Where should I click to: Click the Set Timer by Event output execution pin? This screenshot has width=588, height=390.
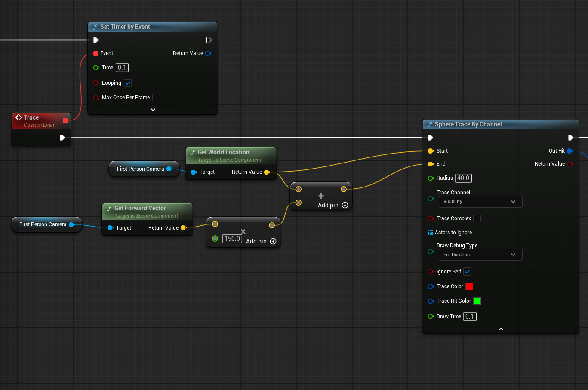[209, 40]
